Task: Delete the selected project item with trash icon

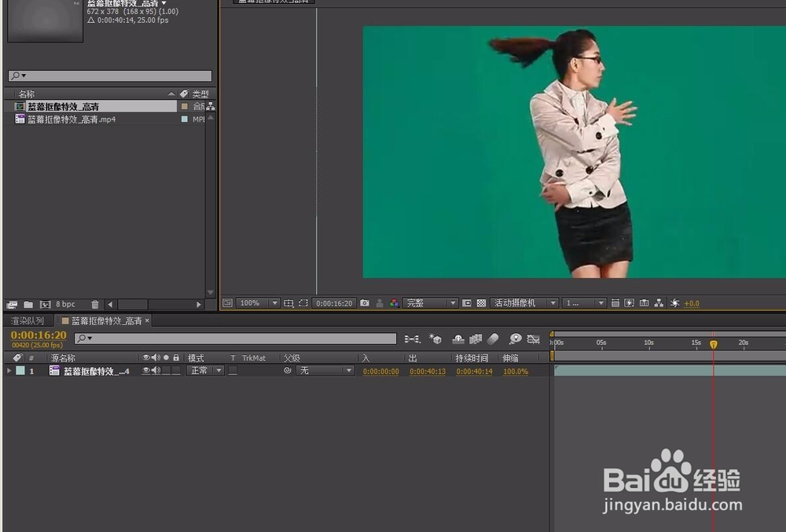Action: pyautogui.click(x=95, y=304)
